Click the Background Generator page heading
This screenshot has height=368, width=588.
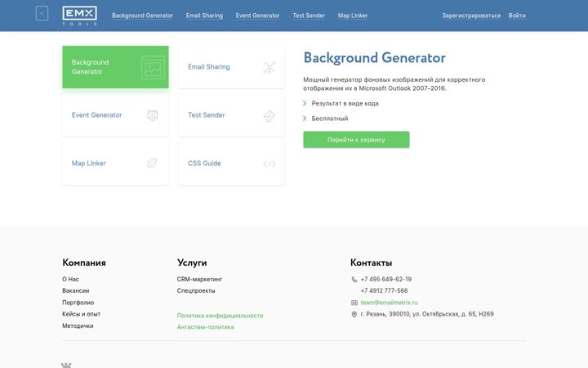(374, 58)
